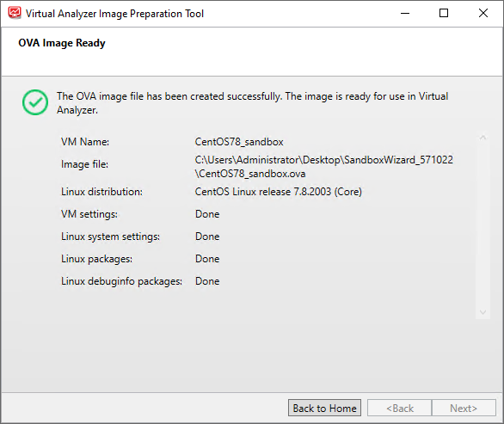
Task: Click the VM settings Done status
Action: pyautogui.click(x=207, y=214)
